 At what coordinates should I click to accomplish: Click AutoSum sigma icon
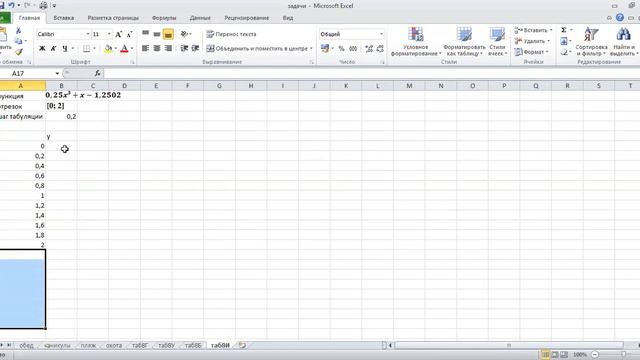pos(564,30)
